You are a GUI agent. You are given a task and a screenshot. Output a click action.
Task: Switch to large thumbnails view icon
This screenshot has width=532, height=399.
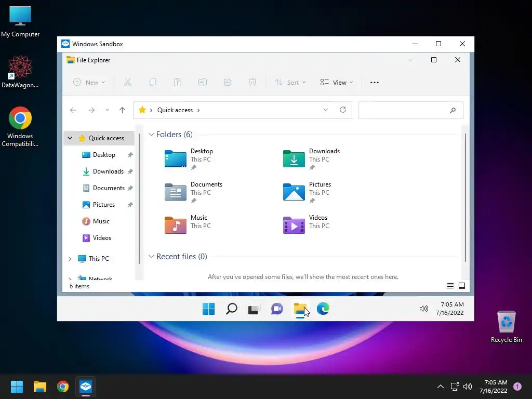tap(462, 286)
